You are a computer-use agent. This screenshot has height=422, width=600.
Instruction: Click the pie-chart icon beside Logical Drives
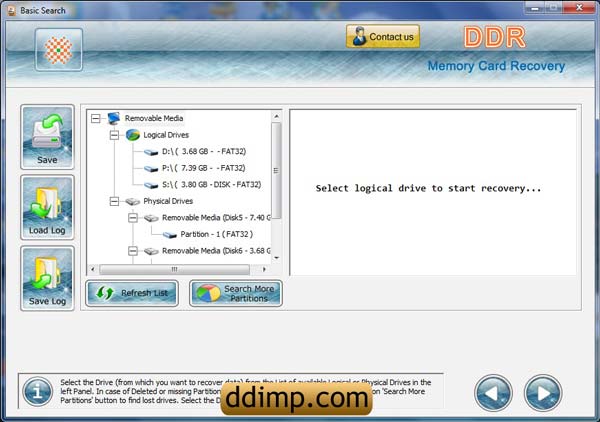point(133,135)
